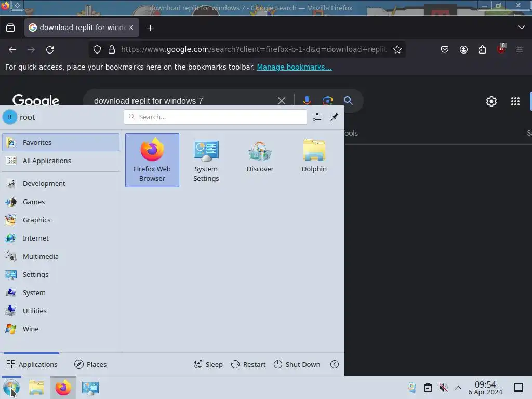Open the Firefox Extensions puzzle icon

(x=482, y=49)
